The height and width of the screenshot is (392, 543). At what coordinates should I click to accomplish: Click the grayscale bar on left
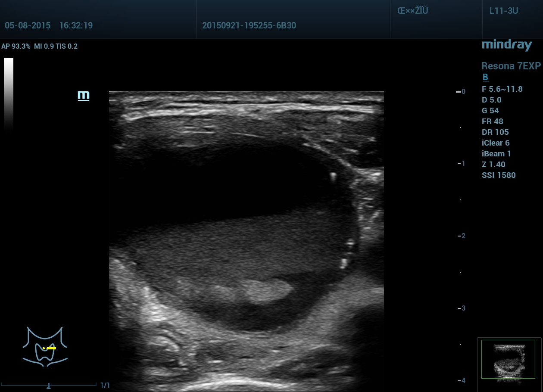pos(9,93)
